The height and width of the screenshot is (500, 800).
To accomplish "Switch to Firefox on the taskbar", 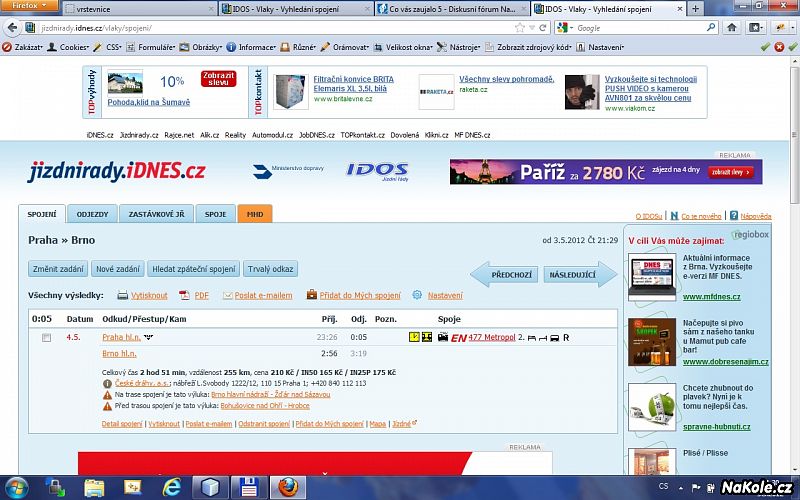I will coord(288,487).
